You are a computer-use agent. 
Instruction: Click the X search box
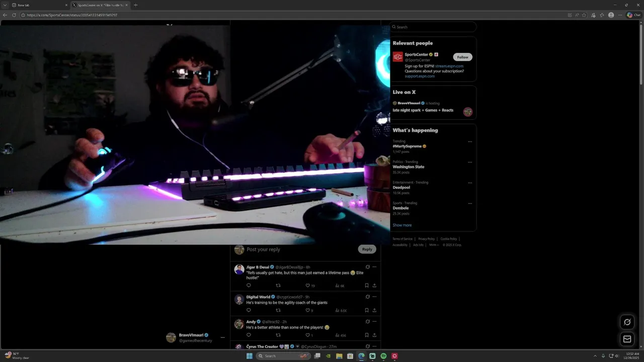point(433,27)
